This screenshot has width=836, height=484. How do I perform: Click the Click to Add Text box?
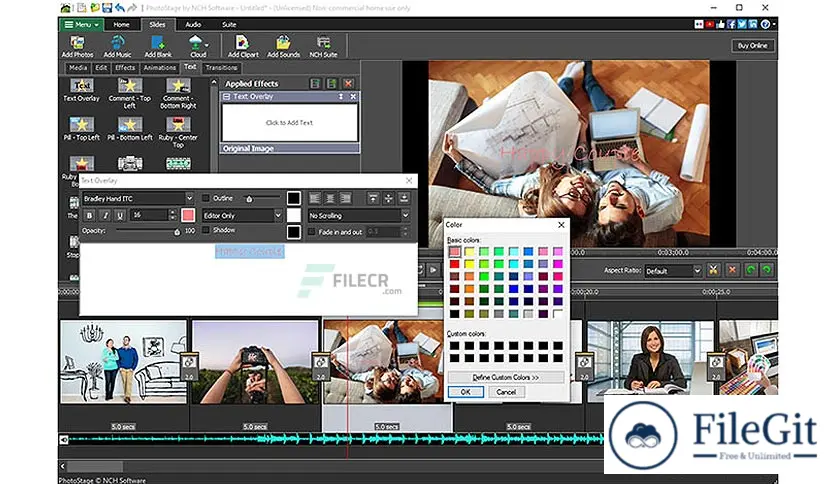point(290,123)
